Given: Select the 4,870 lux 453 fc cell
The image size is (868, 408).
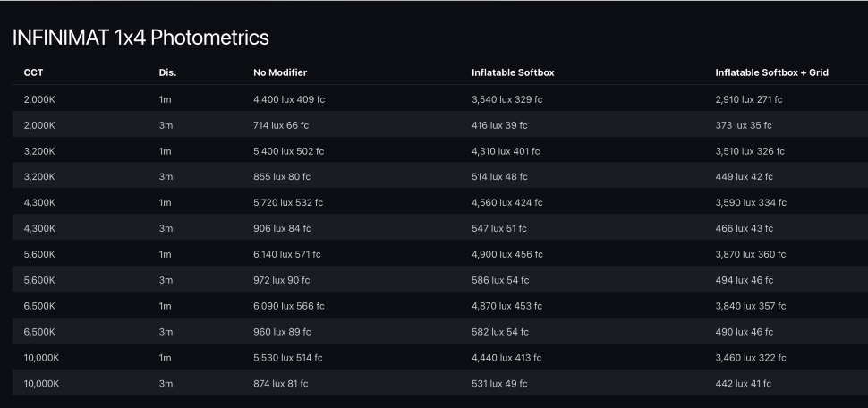Looking at the screenshot, I should pyautogui.click(x=506, y=307).
